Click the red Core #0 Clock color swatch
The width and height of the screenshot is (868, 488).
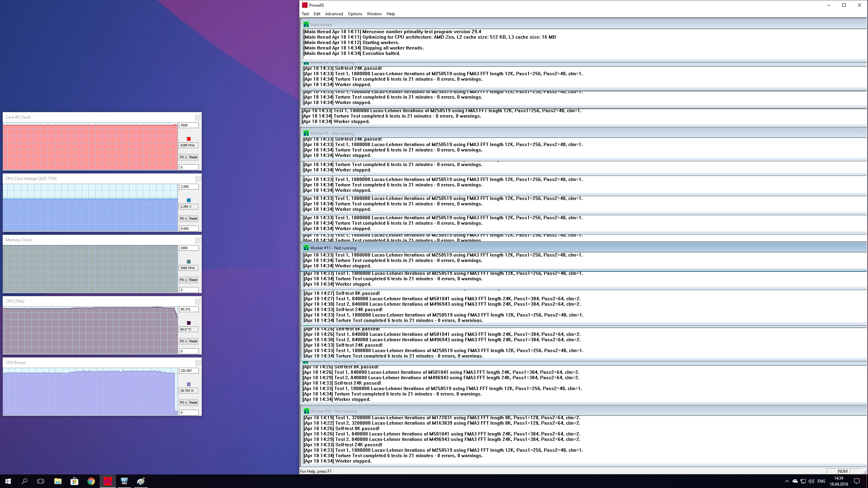tap(189, 139)
